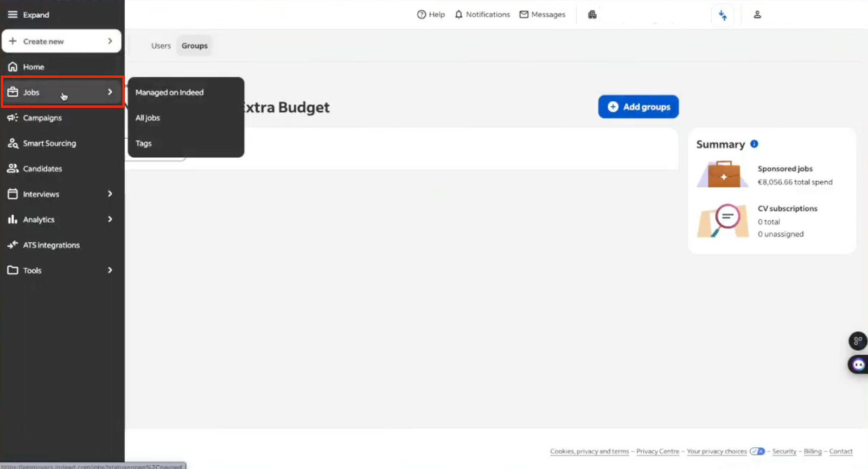Open ATS integrations page

point(51,245)
